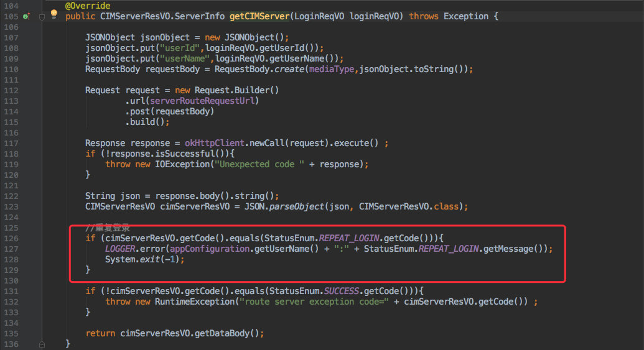This screenshot has height=350, width=644.
Task: Click SUCCESS enum constant on line 131
Action: (342, 292)
